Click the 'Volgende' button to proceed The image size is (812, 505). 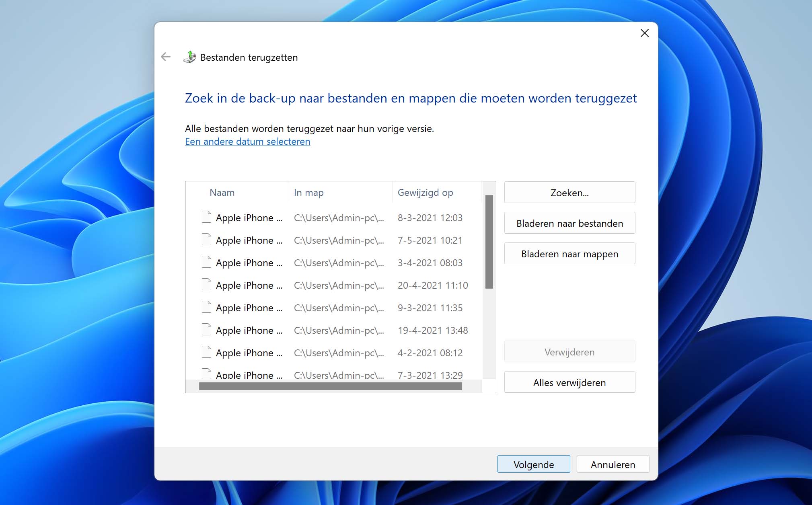(x=533, y=464)
